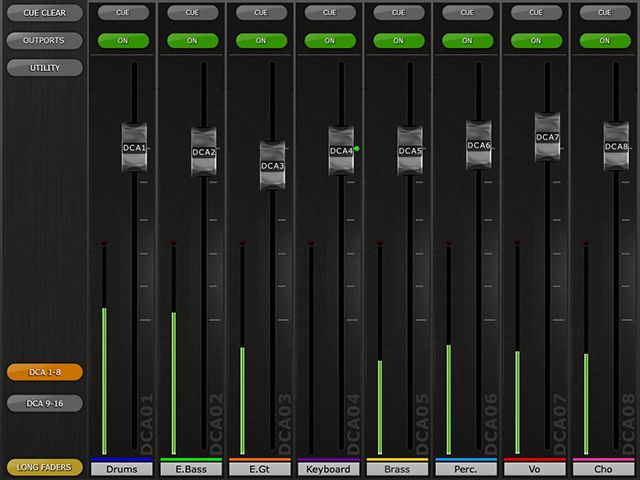Click the Brass channel name label
The height and width of the screenshot is (480, 640).
[397, 469]
